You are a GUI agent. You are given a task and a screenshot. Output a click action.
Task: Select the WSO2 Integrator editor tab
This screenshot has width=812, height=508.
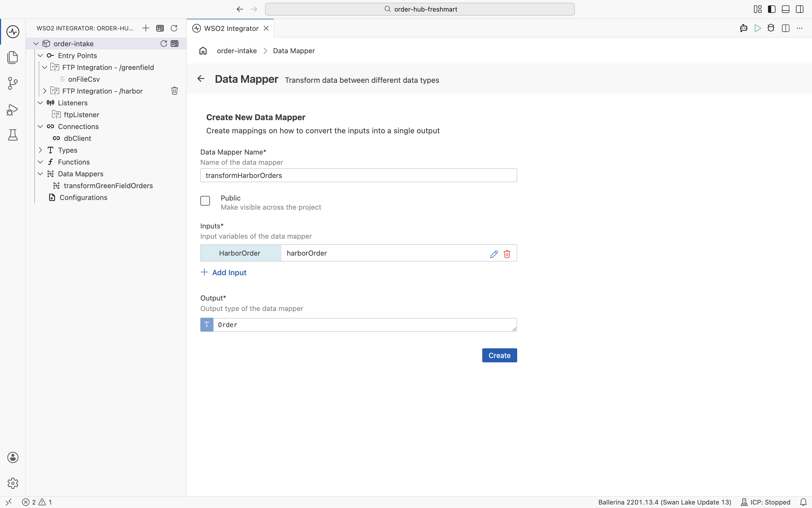[230, 28]
